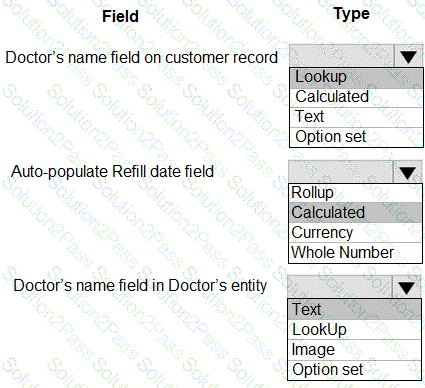Choose Calculated in the first type list
425x388 pixels.
tap(356, 97)
